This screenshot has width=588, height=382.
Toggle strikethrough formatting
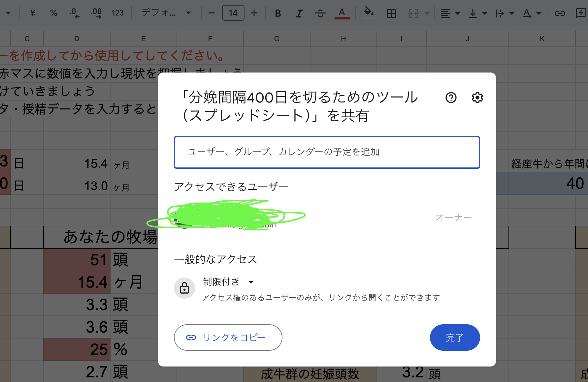pyautogui.click(x=320, y=14)
